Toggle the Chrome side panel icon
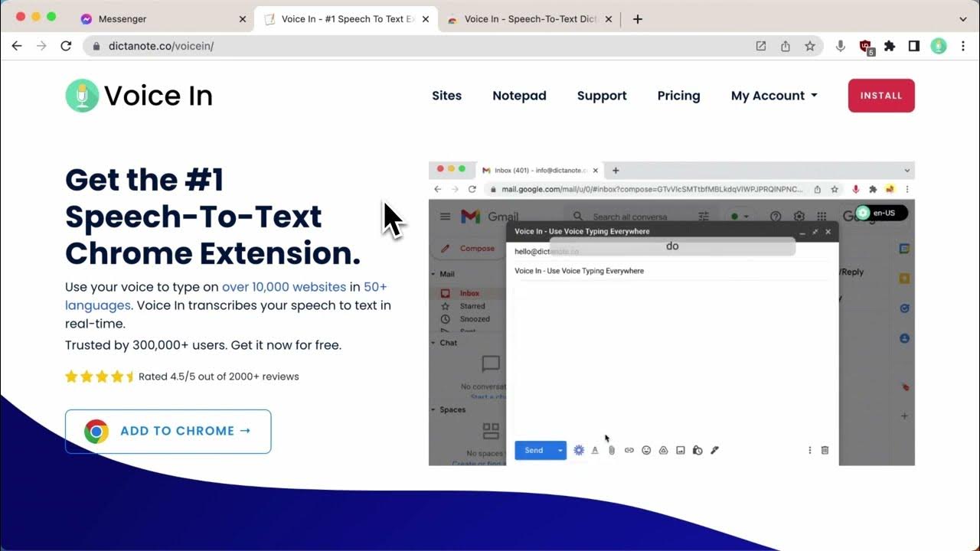 913,46
